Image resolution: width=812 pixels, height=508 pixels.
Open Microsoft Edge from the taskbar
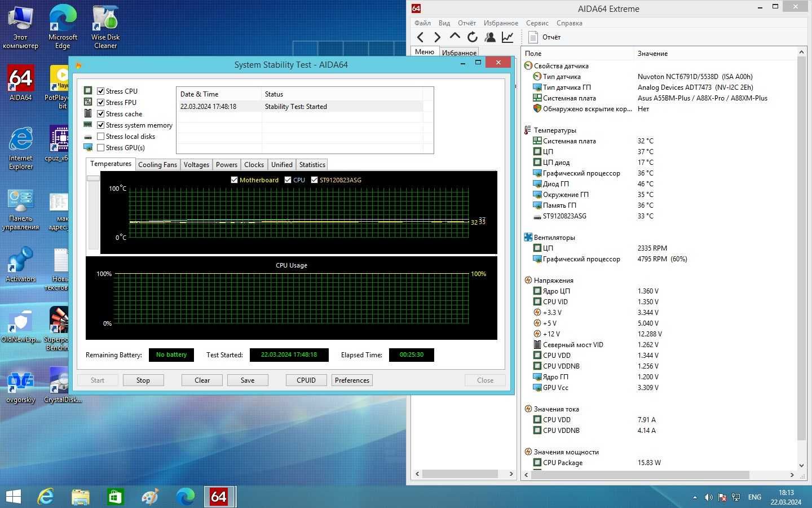(185, 497)
